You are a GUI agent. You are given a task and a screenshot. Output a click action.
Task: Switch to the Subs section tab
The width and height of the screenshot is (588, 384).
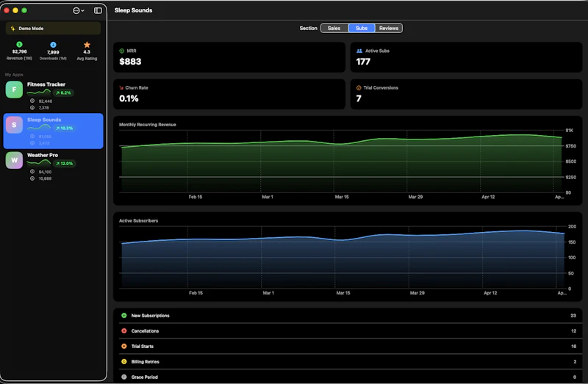pyautogui.click(x=362, y=28)
